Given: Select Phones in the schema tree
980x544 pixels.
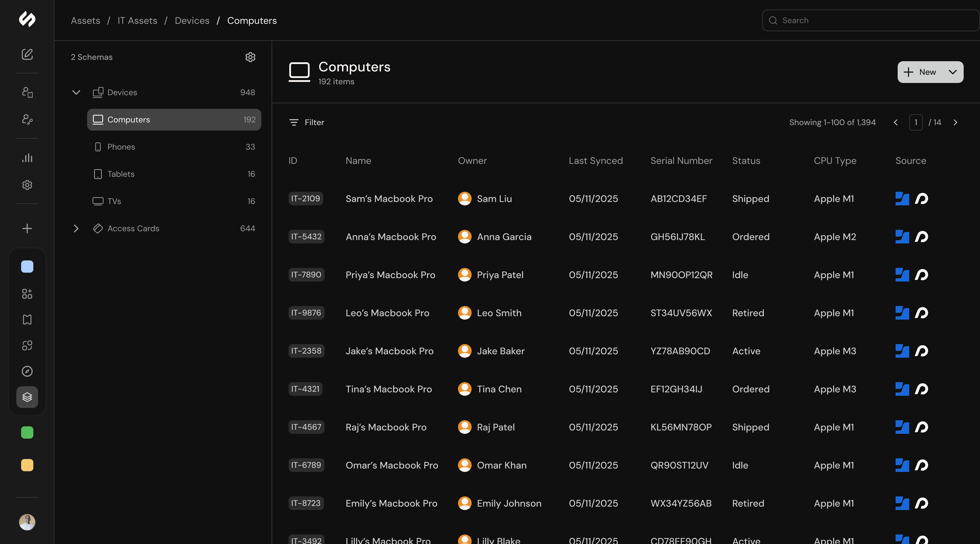Looking at the screenshot, I should [x=121, y=147].
